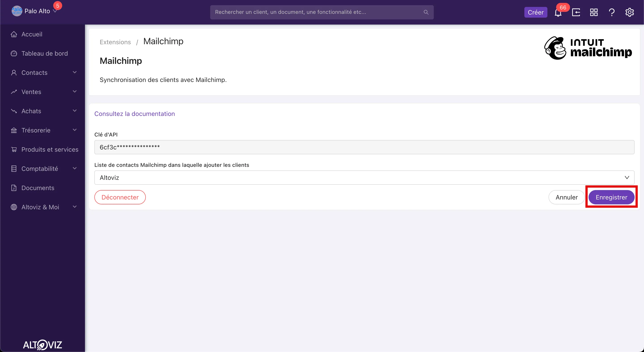Click the Produits et services cart icon
The width and height of the screenshot is (644, 352).
coord(14,150)
